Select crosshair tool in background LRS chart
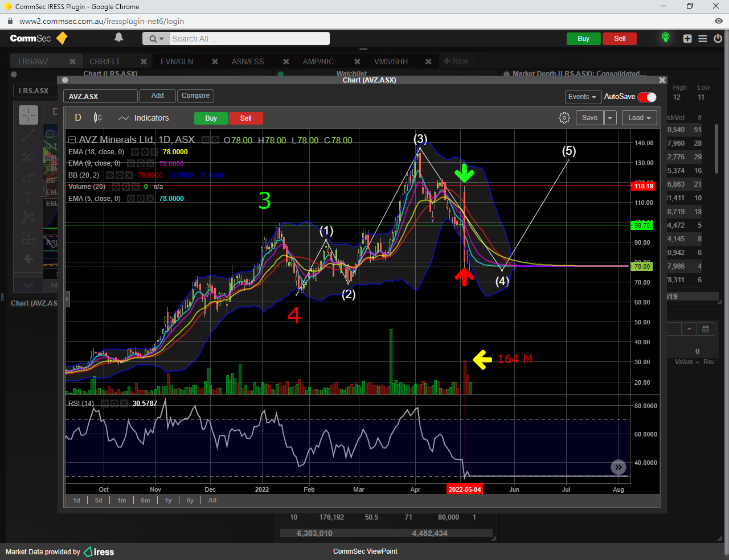Screen dimensions: 729x560 click(28, 115)
